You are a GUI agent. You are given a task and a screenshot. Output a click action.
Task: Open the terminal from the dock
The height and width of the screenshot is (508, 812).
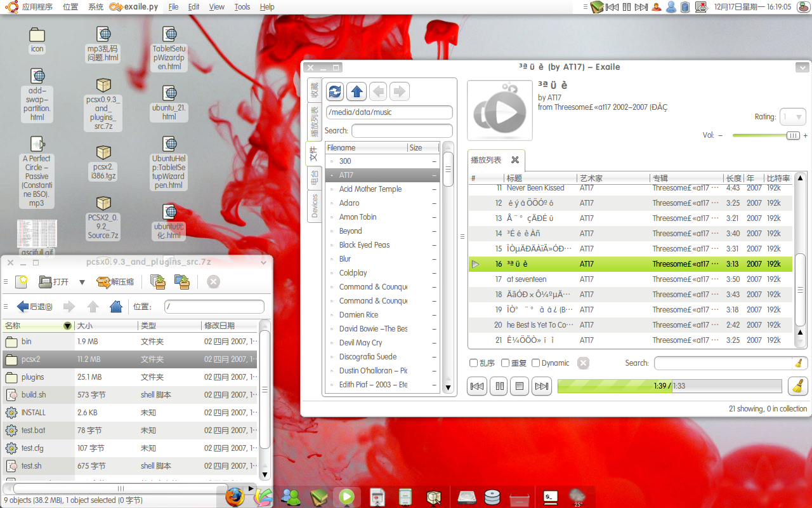551,497
